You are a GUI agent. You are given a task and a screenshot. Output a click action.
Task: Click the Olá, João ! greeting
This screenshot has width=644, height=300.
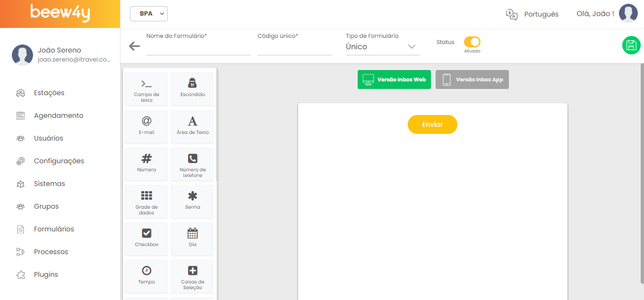click(x=595, y=14)
